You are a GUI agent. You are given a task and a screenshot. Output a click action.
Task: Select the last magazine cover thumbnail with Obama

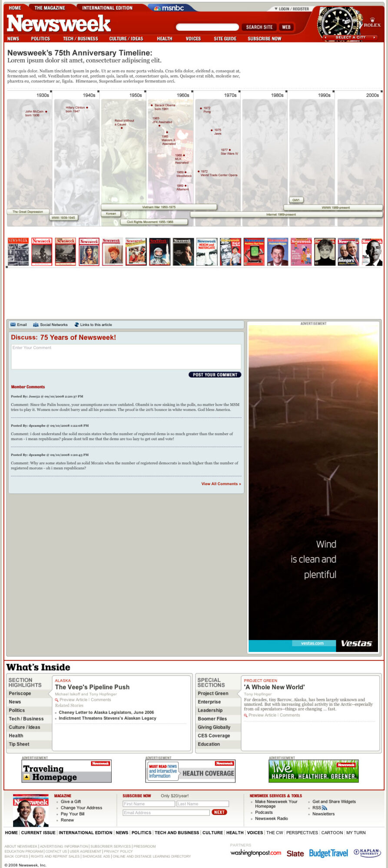(372, 252)
